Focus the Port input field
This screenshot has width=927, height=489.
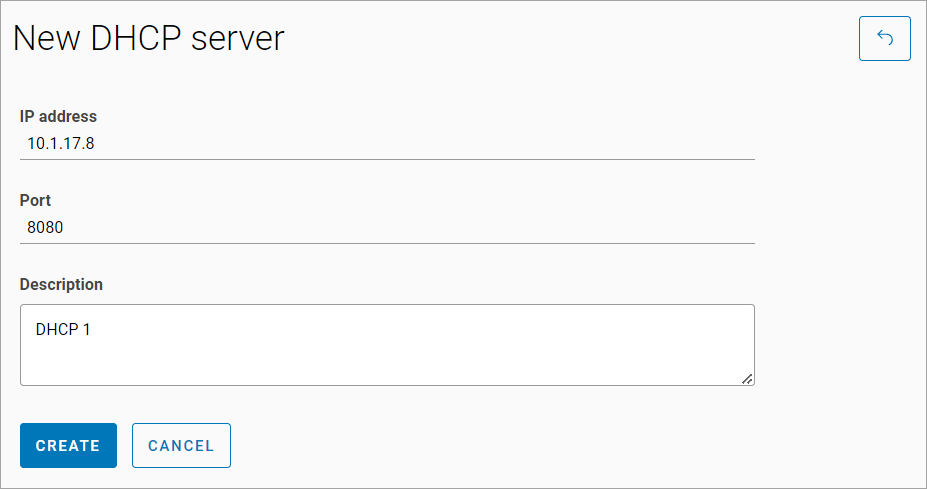point(386,227)
